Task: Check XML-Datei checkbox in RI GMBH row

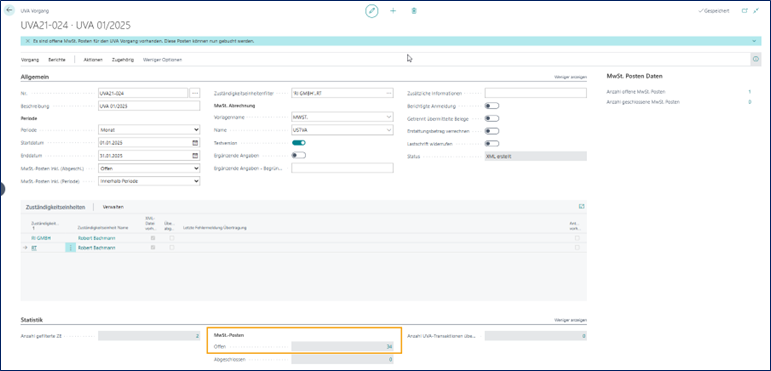Action: click(x=153, y=238)
